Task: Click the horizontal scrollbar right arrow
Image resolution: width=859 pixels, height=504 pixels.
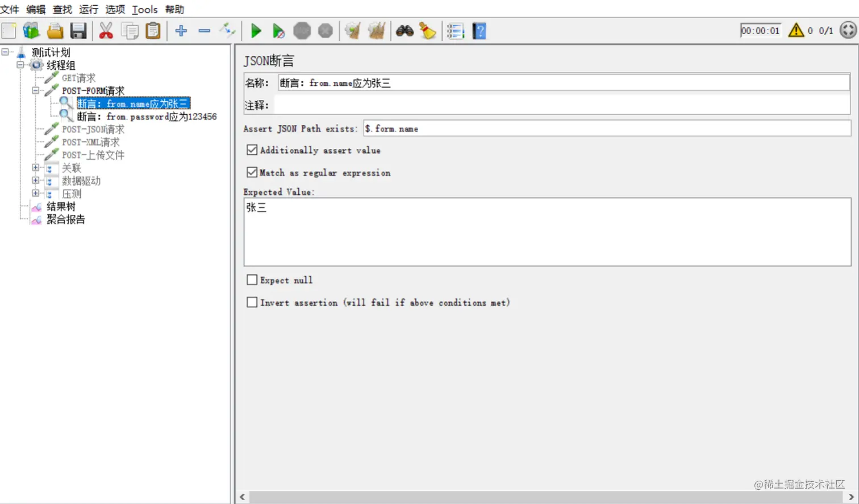Action: click(851, 497)
